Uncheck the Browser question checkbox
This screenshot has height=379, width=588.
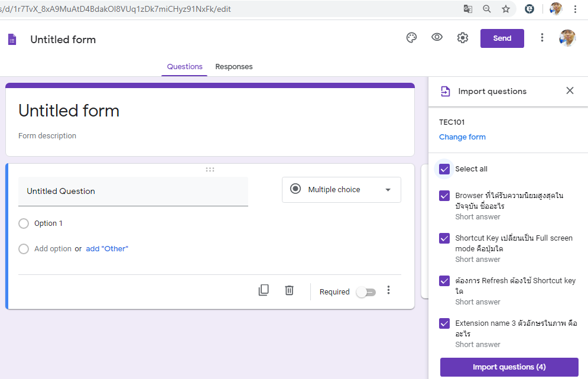pyautogui.click(x=444, y=196)
